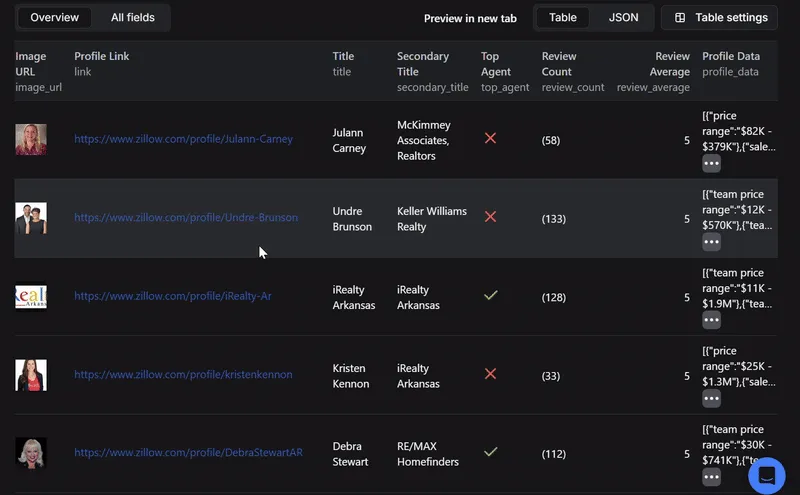This screenshot has height=495, width=800.
Task: Click the Review Count column header
Action: click(x=573, y=71)
